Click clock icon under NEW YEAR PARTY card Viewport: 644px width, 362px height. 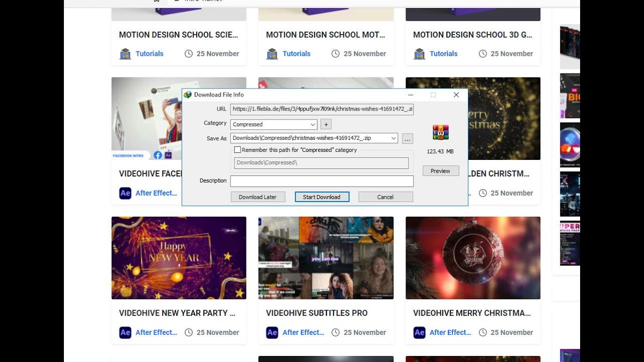click(x=189, y=332)
